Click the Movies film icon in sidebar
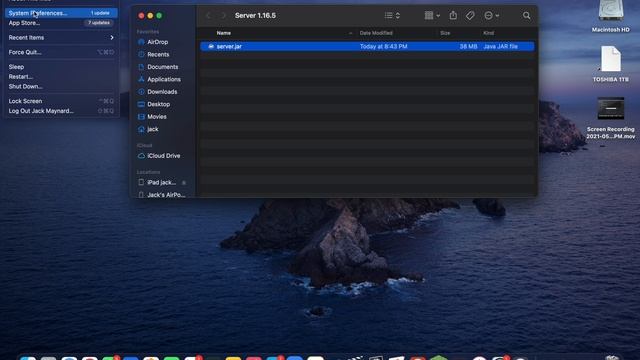Screen dimensions: 640x360 click(141, 117)
